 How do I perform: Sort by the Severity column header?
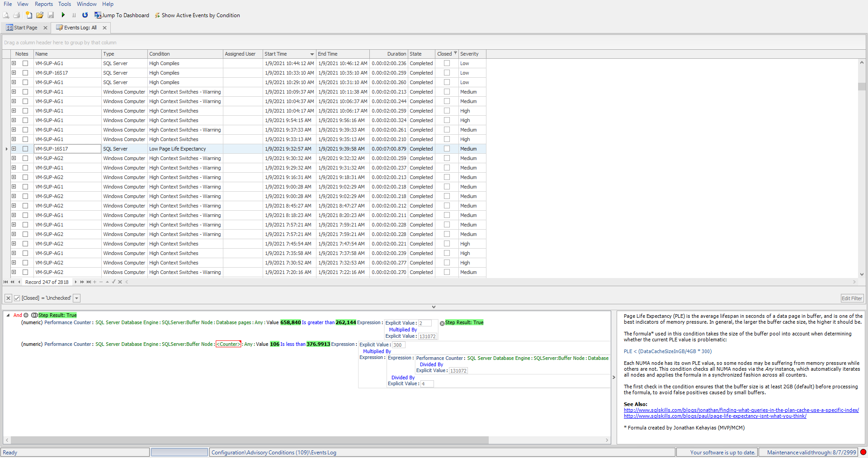[469, 54]
